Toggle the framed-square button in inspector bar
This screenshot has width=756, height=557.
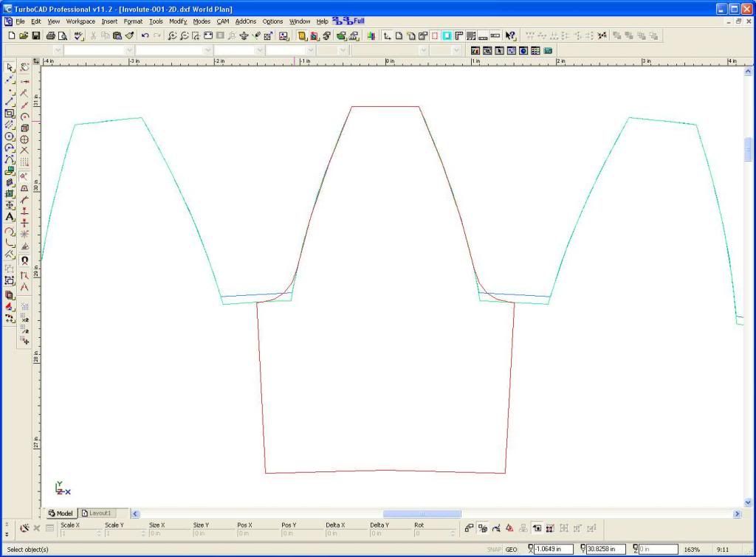tap(537, 528)
